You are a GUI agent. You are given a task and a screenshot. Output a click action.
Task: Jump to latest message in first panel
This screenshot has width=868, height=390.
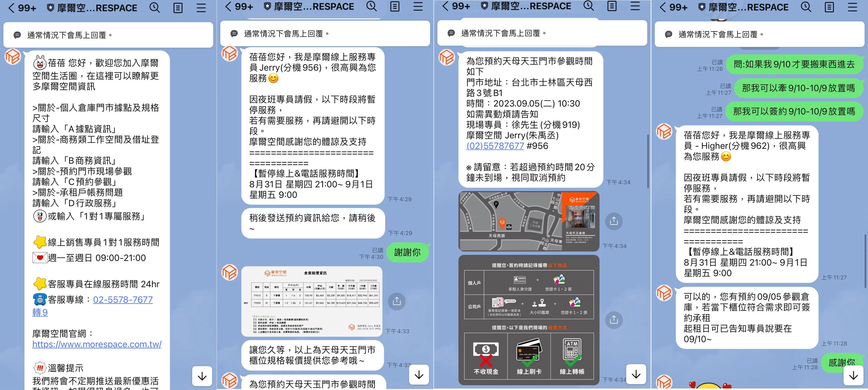click(202, 376)
